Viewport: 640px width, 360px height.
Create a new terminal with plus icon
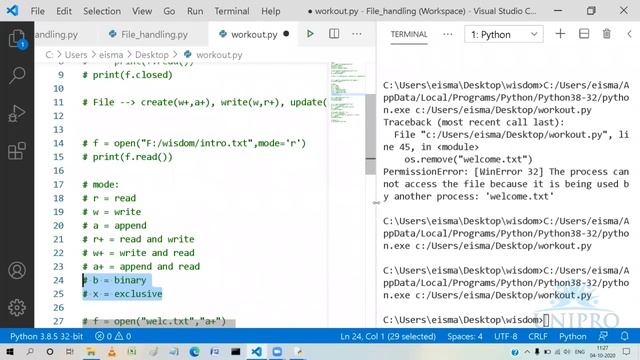point(560,34)
